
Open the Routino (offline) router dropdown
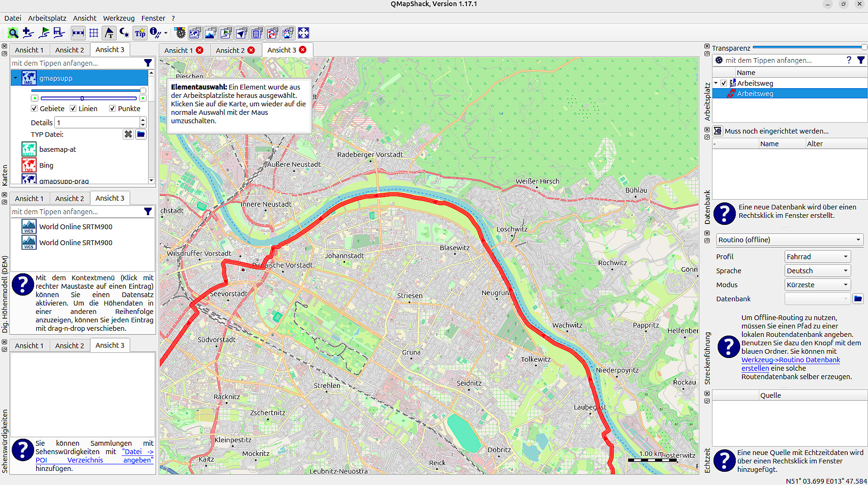(x=789, y=240)
